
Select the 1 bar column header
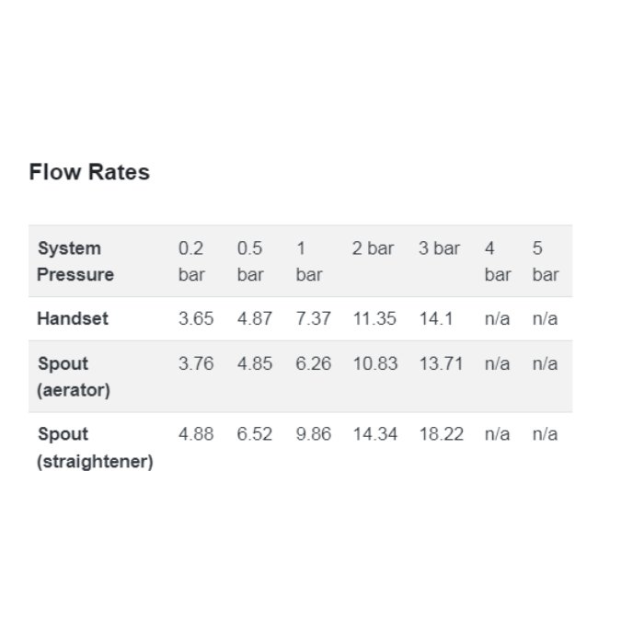tap(309, 261)
